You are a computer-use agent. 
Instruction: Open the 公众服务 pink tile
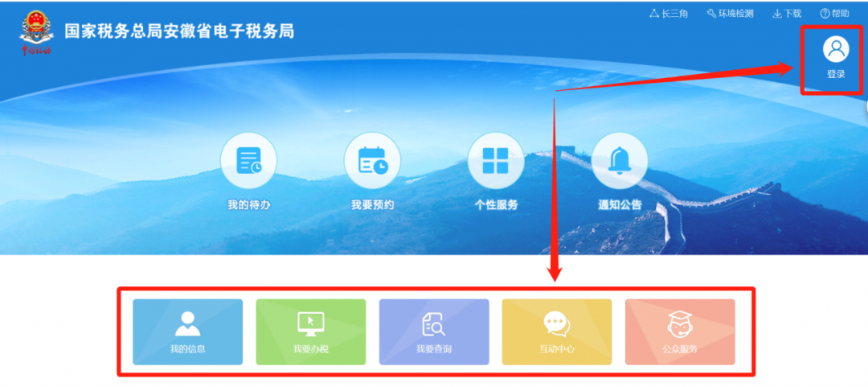click(x=680, y=332)
